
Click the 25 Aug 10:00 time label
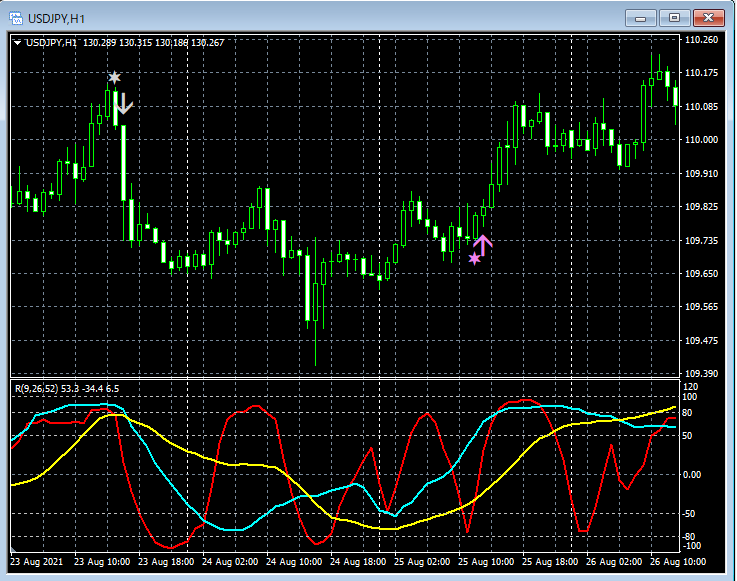486,562
